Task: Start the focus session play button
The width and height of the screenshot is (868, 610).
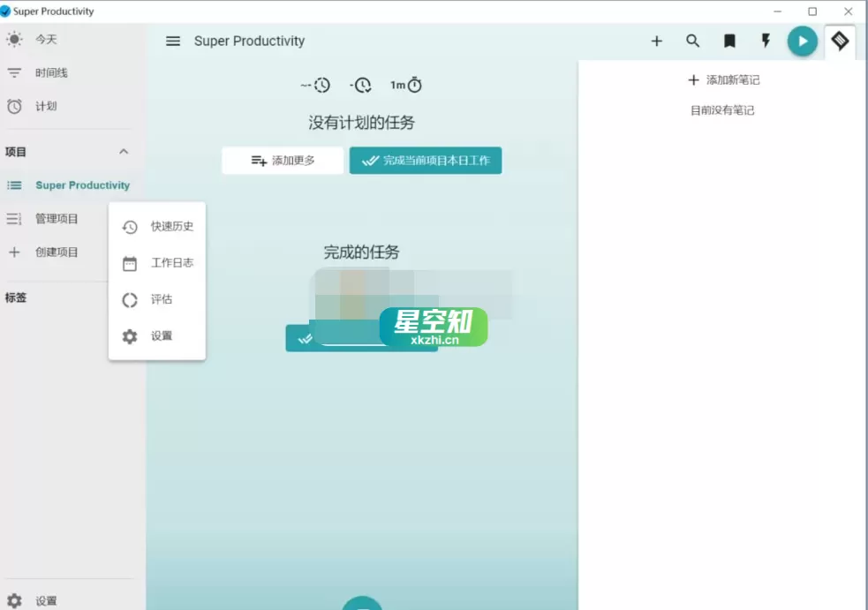Action: pyautogui.click(x=802, y=41)
